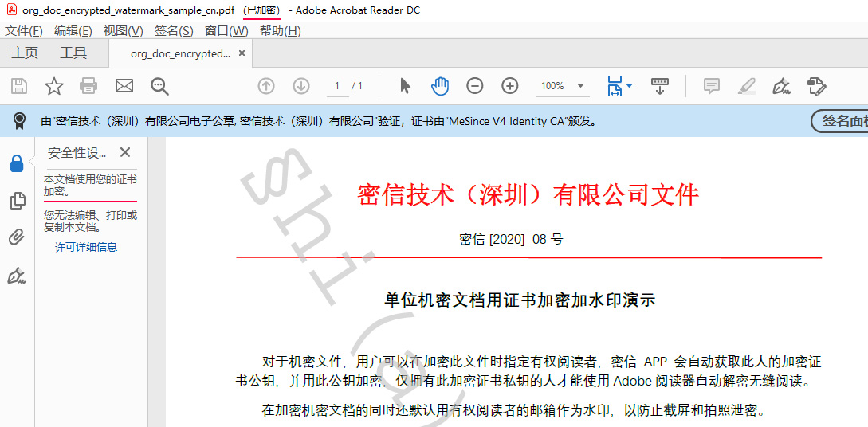This screenshot has height=427, width=868.
Task: Click the red company header 密信技术 title
Action: pyautogui.click(x=528, y=194)
